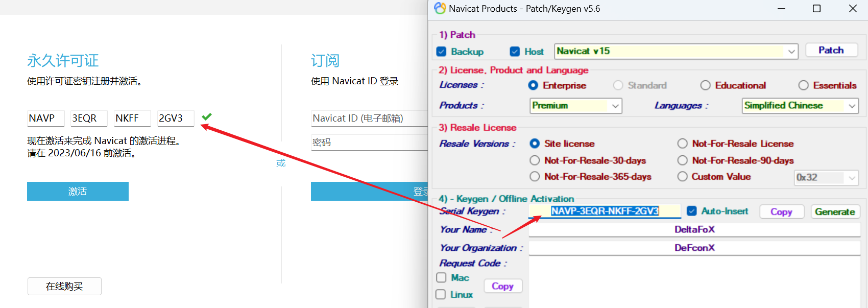Click the 在线购买 buy online button
The width and height of the screenshot is (868, 308).
[64, 287]
